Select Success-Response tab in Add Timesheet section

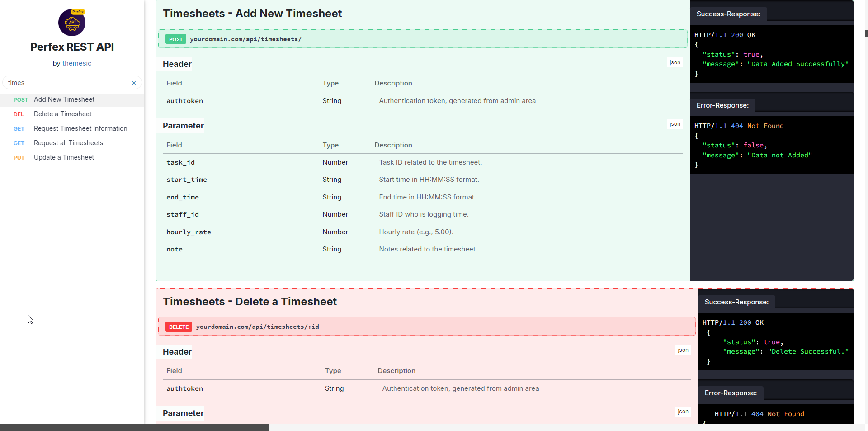tap(728, 14)
